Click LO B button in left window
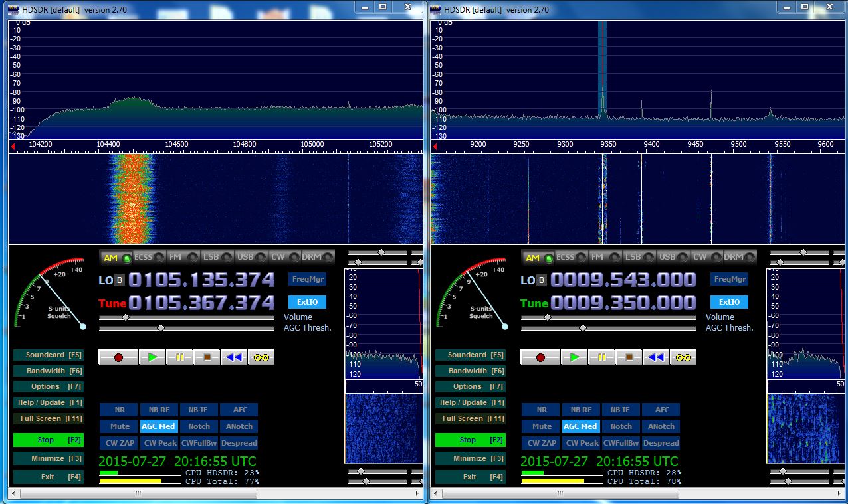Screen dimensions: 848x504 (x=119, y=280)
